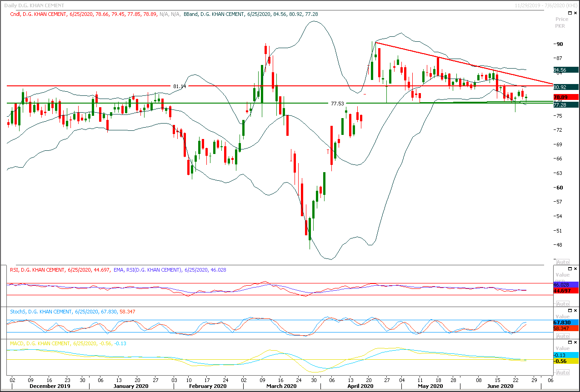Maximize the StochS indicator pane

[x=570, y=311]
